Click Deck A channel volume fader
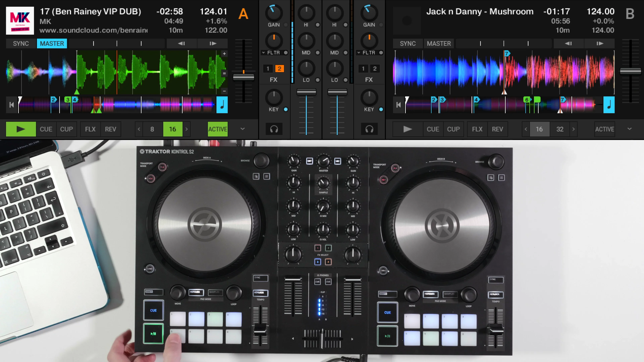 tap(306, 92)
